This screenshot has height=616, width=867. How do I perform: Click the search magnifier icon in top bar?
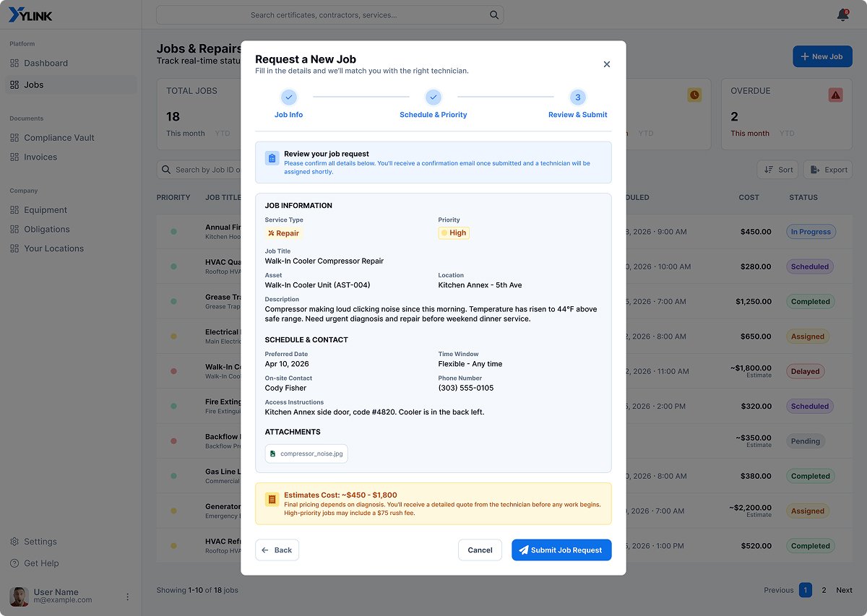click(x=494, y=15)
